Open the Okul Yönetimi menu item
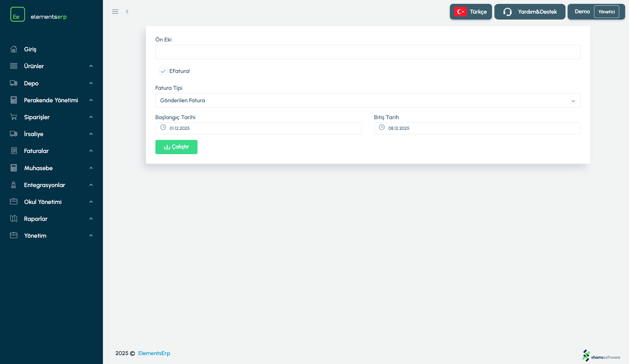This screenshot has height=364, width=629. [43, 202]
